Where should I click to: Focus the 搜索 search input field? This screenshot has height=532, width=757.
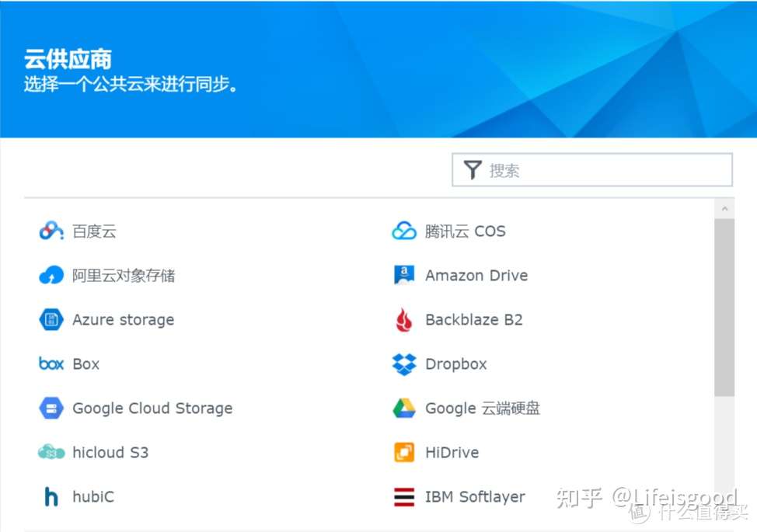592,170
